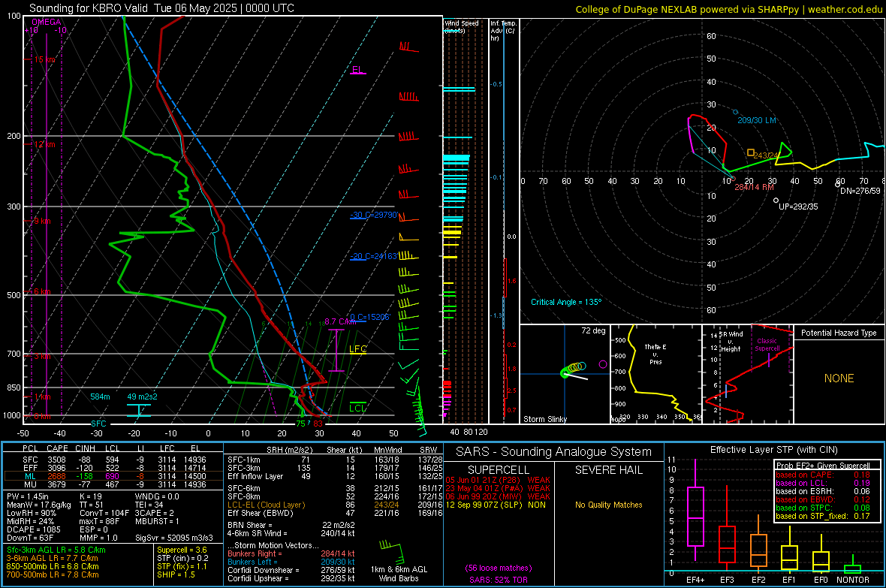The width and height of the screenshot is (886, 588).
Task: Select the SFC parcel row with CAPE 3508
Action: tap(113, 460)
